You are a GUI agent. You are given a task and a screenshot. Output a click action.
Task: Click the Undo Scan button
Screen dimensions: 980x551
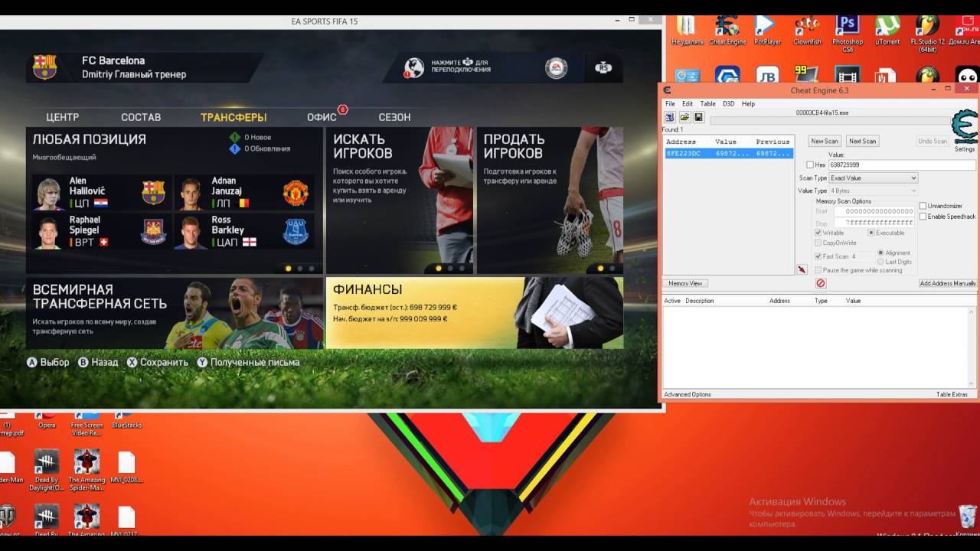point(933,141)
